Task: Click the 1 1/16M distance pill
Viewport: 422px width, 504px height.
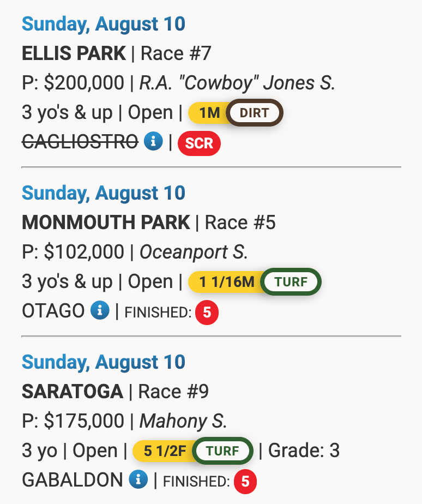Action: [226, 283]
